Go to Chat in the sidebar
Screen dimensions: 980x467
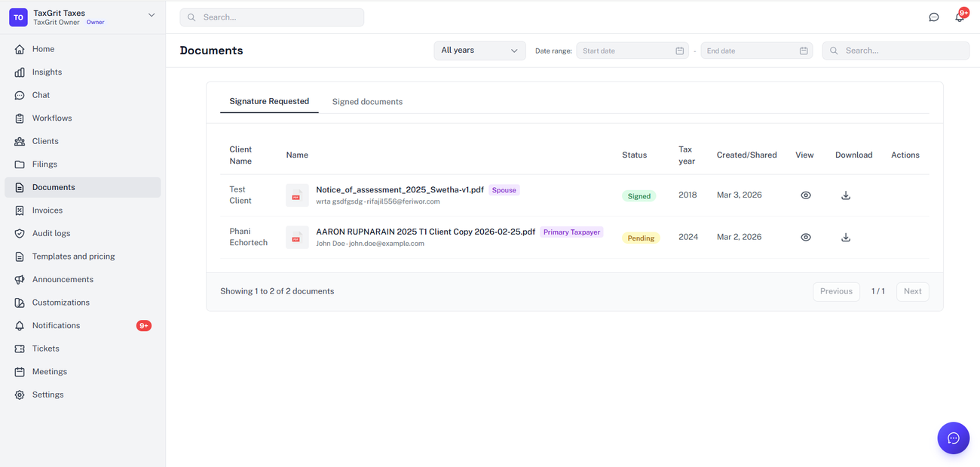pyautogui.click(x=82, y=95)
